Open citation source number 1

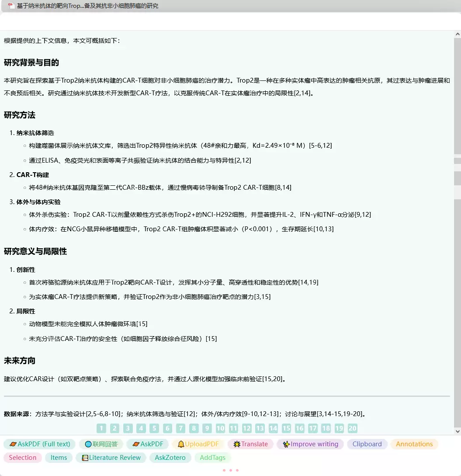(x=101, y=428)
